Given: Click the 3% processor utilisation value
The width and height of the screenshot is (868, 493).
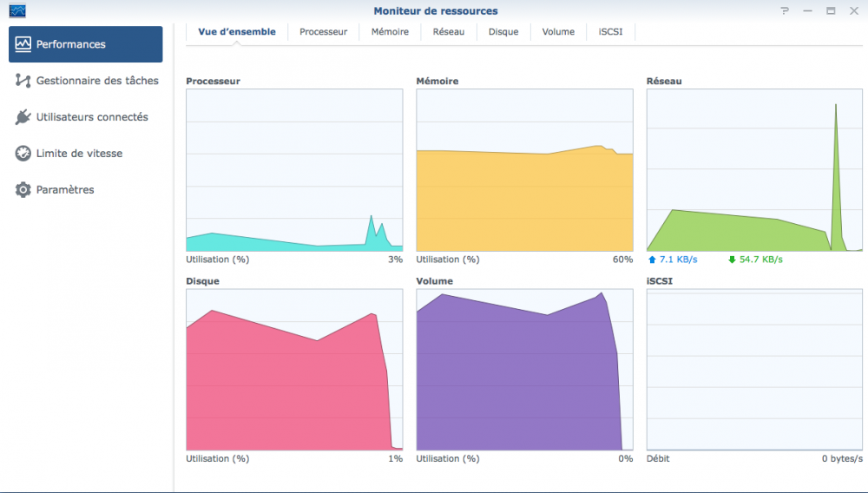Looking at the screenshot, I should tap(395, 260).
